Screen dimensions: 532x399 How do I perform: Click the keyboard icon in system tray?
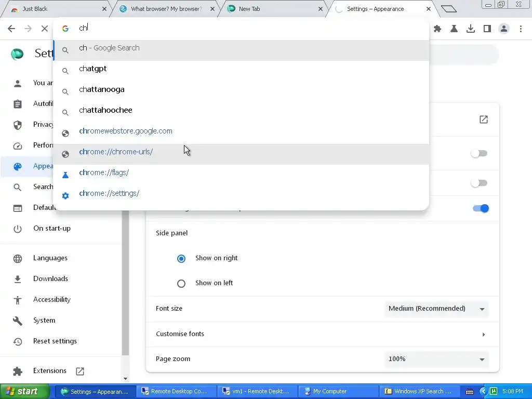tap(470, 392)
